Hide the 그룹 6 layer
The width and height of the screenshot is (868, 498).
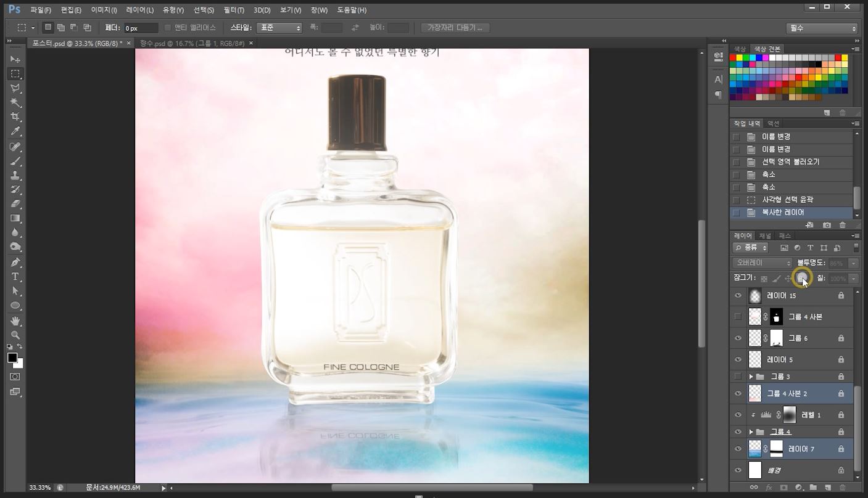click(738, 338)
